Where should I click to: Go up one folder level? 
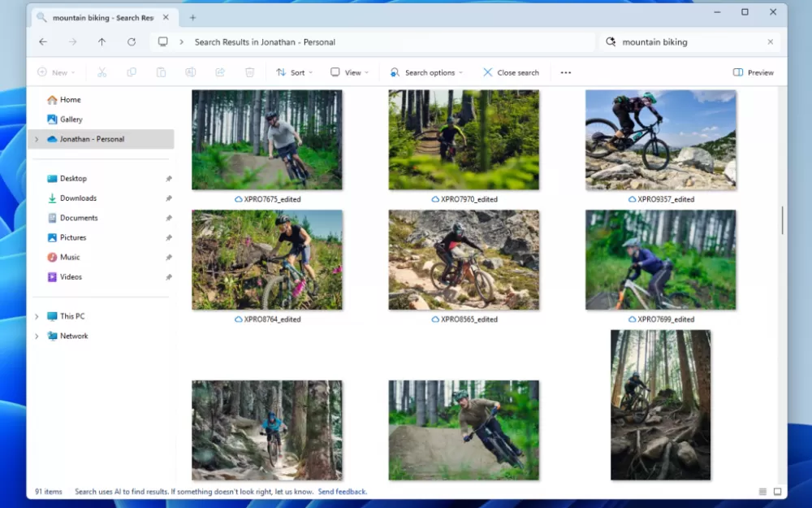[101, 42]
